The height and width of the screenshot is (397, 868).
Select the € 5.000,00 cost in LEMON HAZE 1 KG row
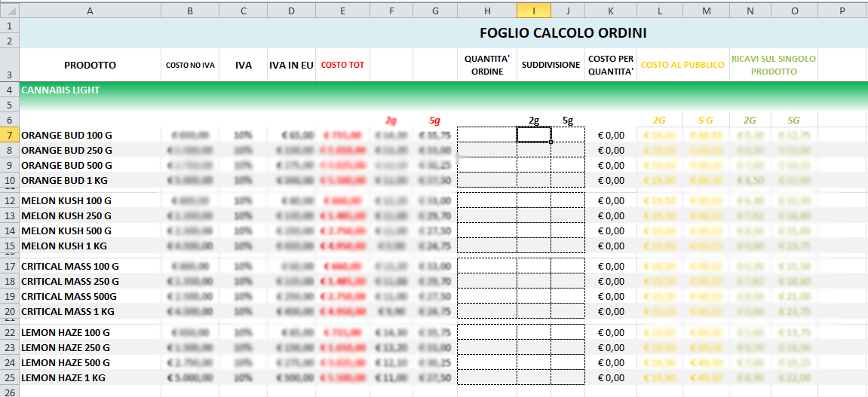190,377
